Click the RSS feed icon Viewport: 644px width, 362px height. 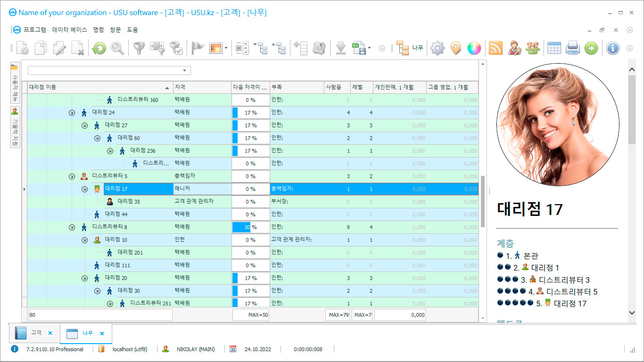(x=495, y=48)
